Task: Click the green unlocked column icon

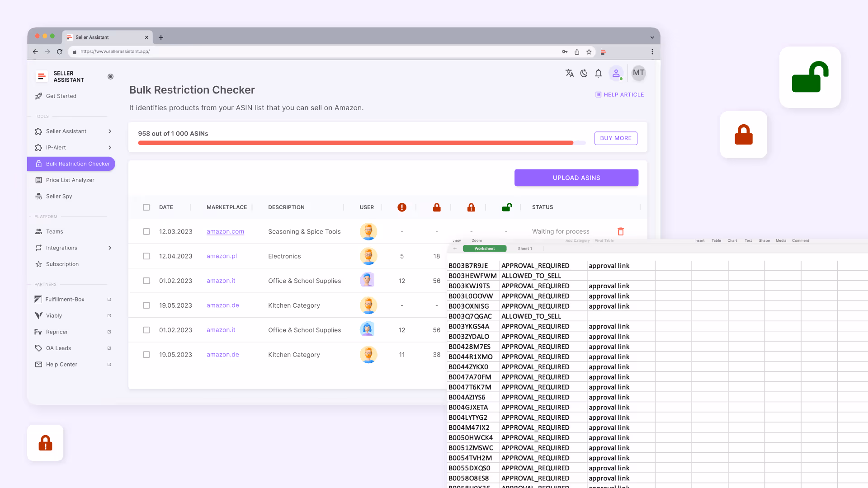Action: [x=506, y=207]
